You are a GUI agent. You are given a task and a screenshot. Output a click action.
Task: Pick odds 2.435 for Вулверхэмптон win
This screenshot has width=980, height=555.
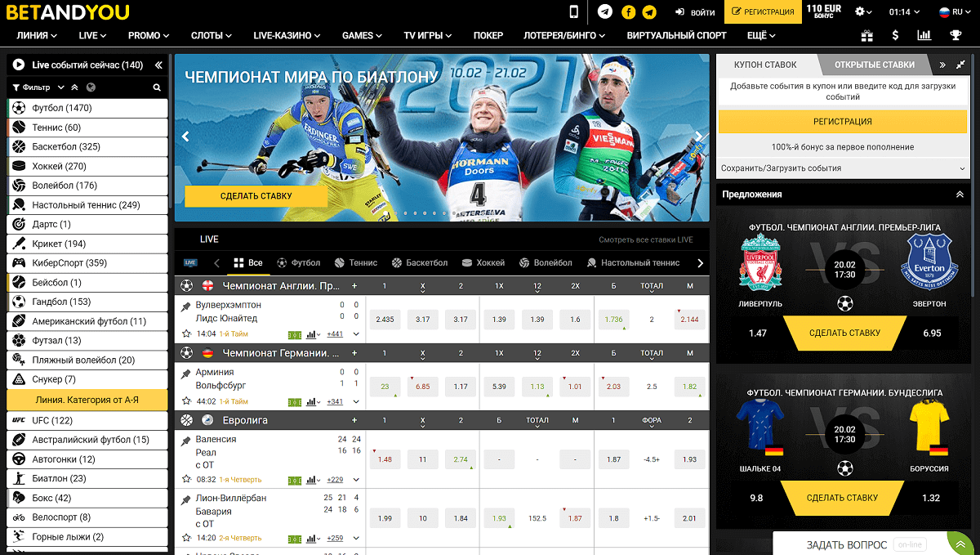coord(385,320)
